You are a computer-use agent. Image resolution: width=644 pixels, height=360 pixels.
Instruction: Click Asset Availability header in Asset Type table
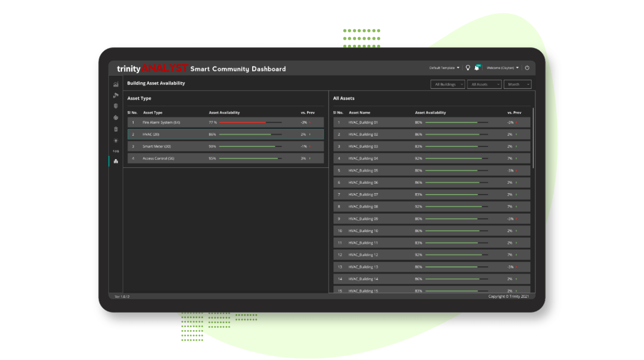tap(224, 113)
